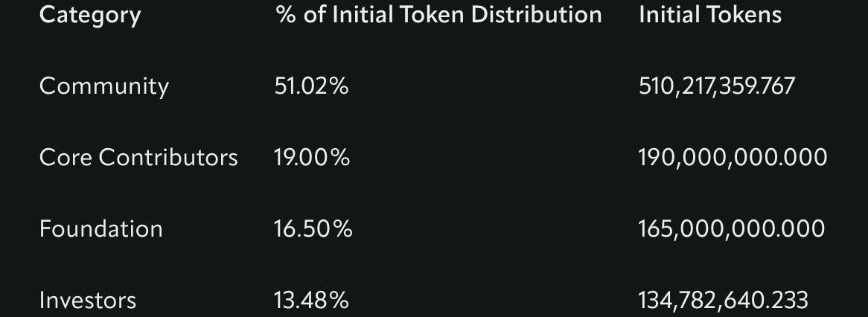Select the % of Initial Token Distribution header
The image size is (868, 317).
438,15
